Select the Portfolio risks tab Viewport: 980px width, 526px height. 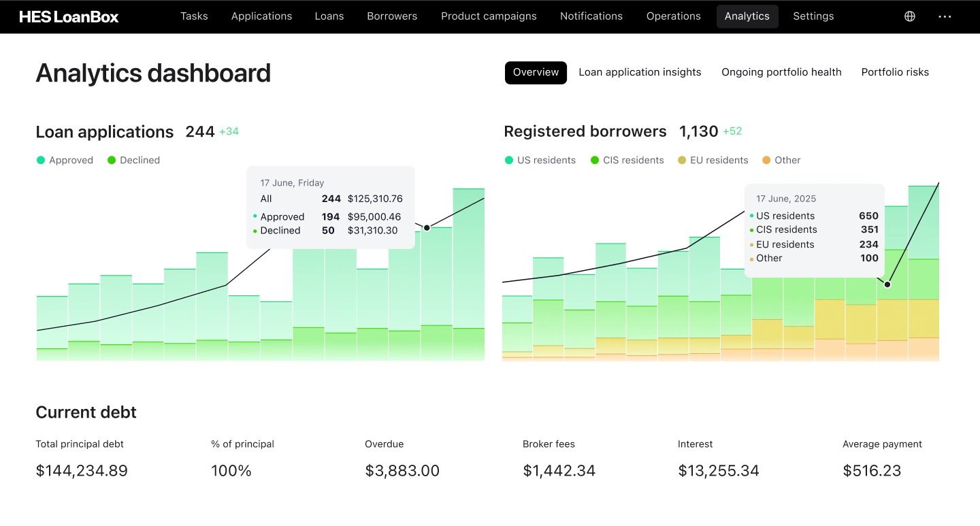click(x=895, y=72)
